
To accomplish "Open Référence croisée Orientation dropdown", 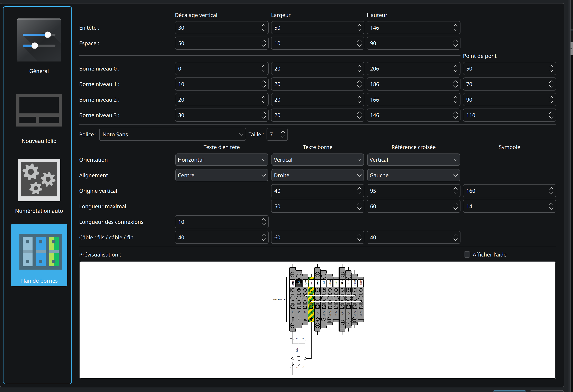I will [x=413, y=160].
